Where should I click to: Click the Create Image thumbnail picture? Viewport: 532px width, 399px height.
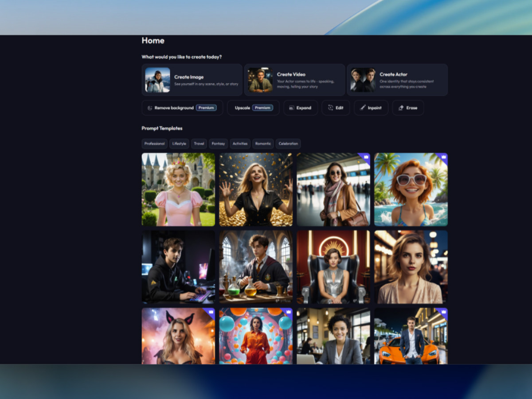coord(157,80)
